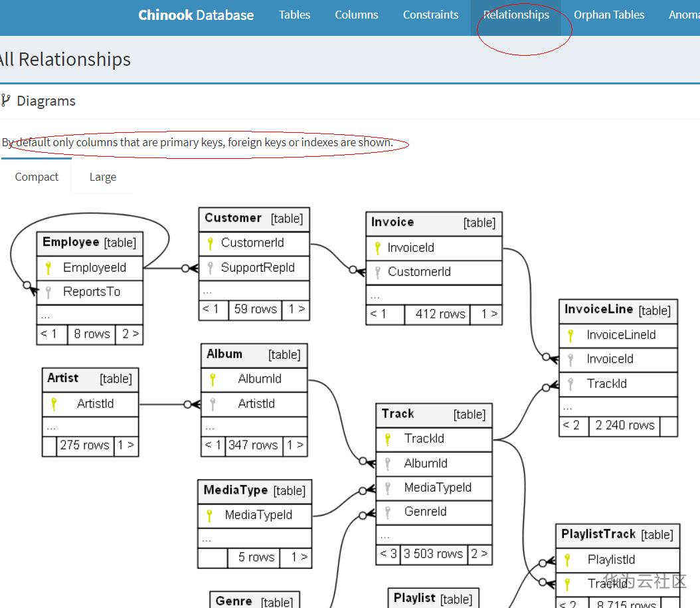700x608 pixels.
Task: Click the MediaTypeId key icon in Track table
Action: pos(387,488)
